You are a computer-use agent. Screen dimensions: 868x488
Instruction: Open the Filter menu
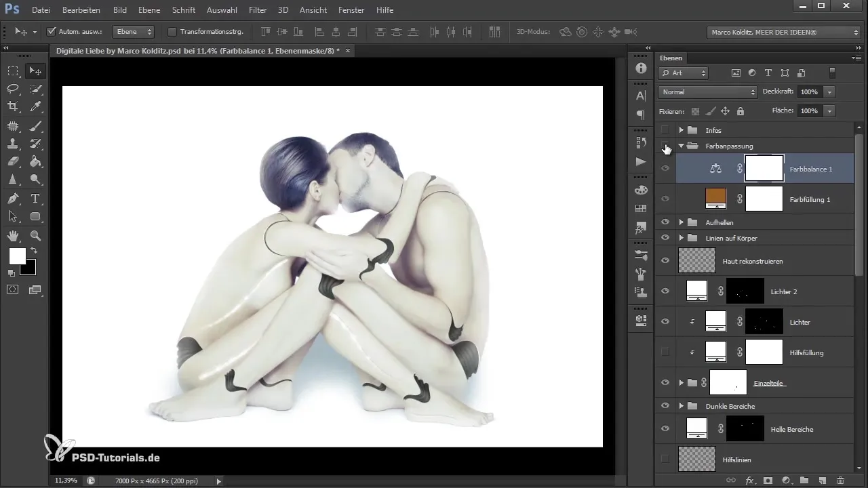(258, 10)
